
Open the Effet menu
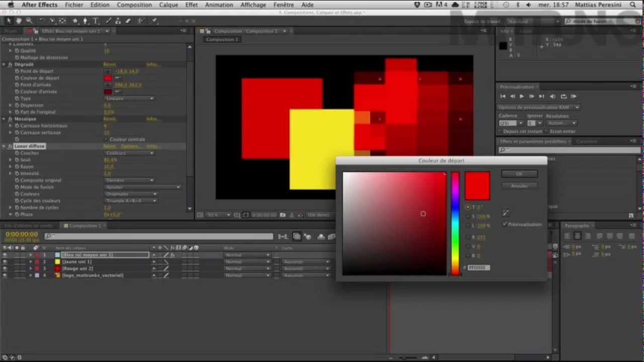pos(191,5)
